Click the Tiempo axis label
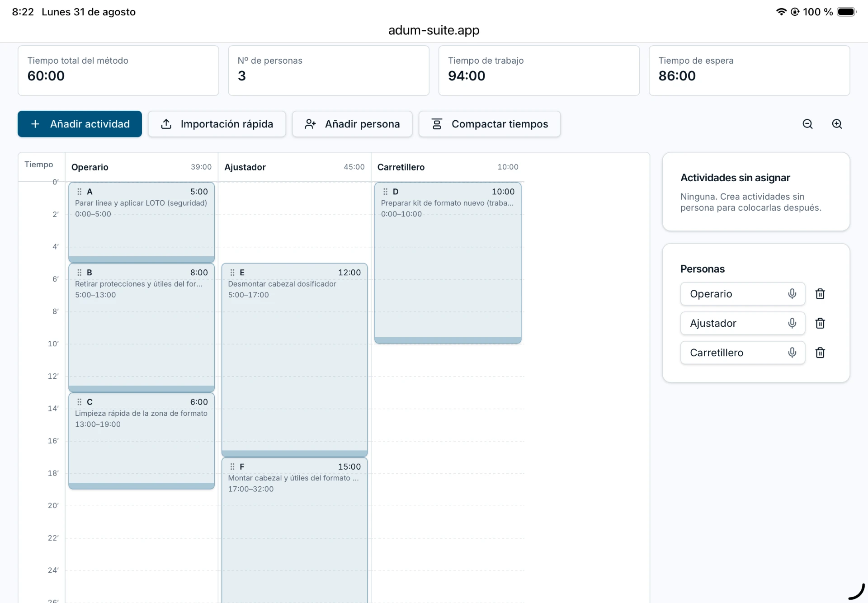 click(39, 165)
